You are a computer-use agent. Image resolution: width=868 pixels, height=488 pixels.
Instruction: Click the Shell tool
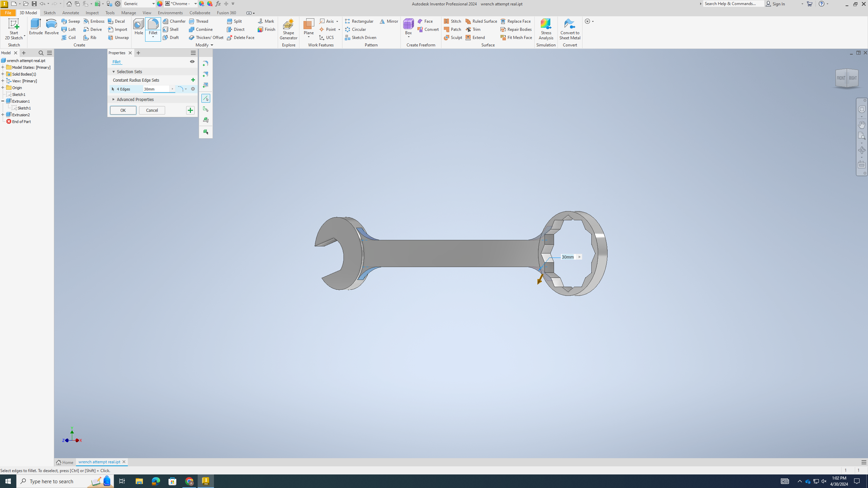point(171,29)
